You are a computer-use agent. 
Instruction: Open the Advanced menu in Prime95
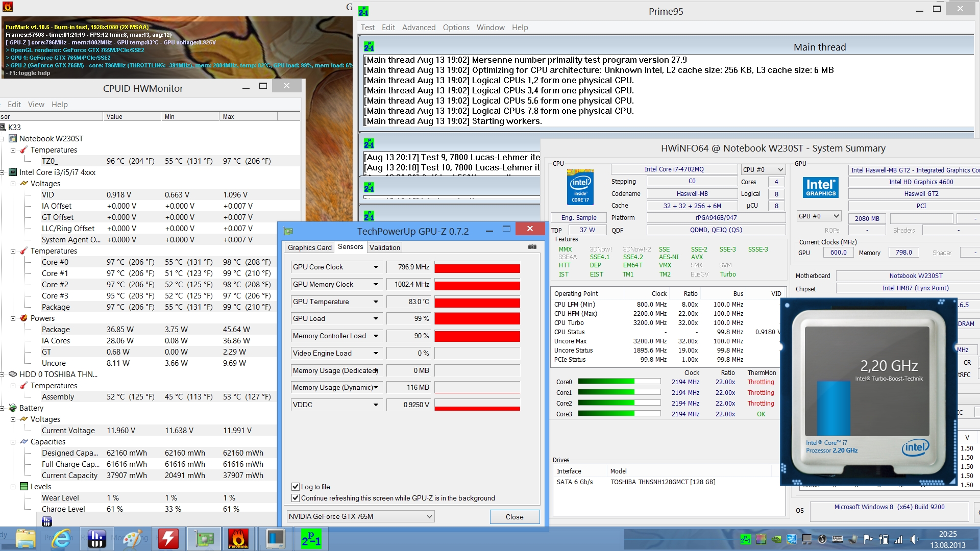[x=419, y=28]
